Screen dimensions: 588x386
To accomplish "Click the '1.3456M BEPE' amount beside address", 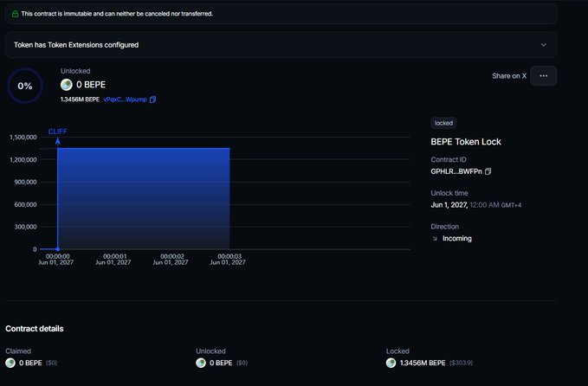I will click(80, 100).
